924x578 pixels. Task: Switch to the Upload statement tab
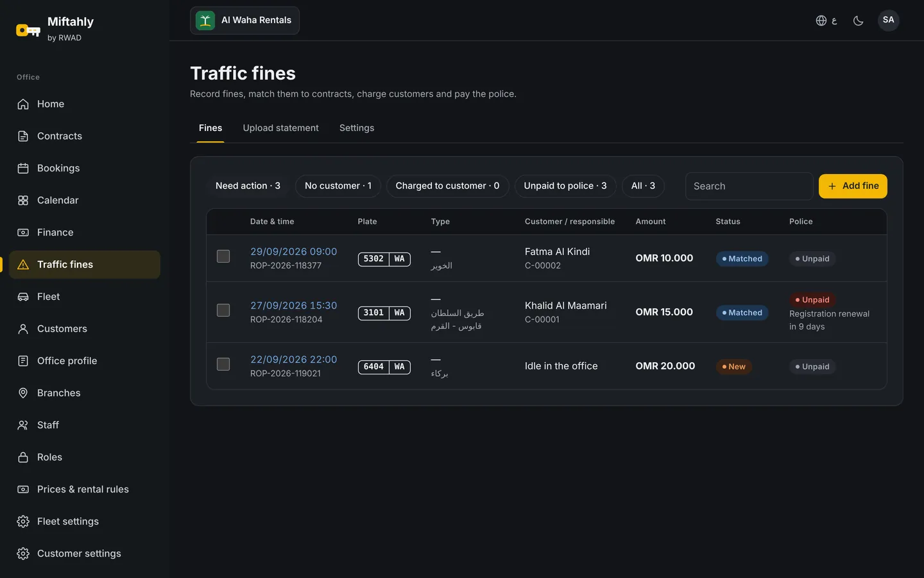pos(280,128)
